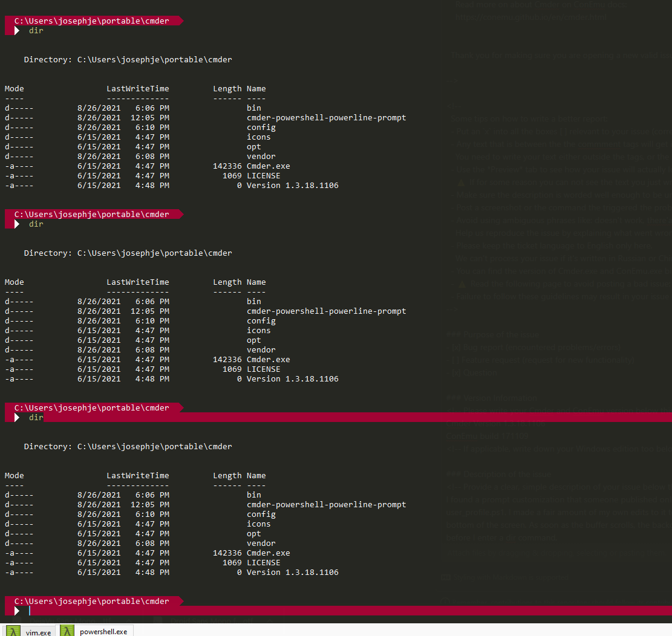
Task: Click the arrow prompt icon at the bottom prompt
Action: point(16,611)
